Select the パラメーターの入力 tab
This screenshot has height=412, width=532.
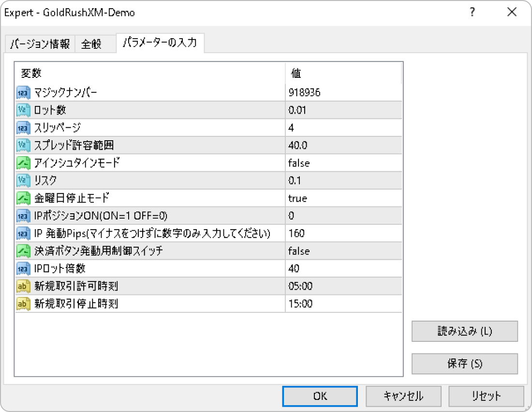tap(160, 43)
